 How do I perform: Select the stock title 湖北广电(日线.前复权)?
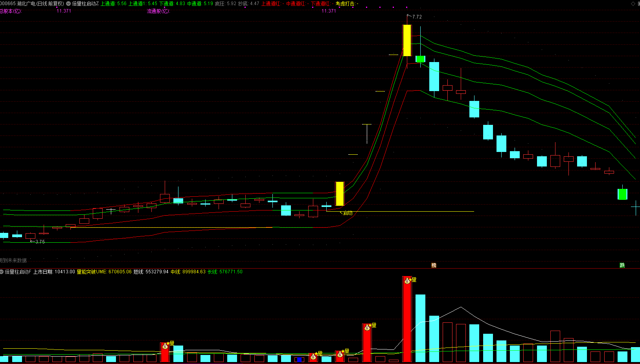click(40, 4)
